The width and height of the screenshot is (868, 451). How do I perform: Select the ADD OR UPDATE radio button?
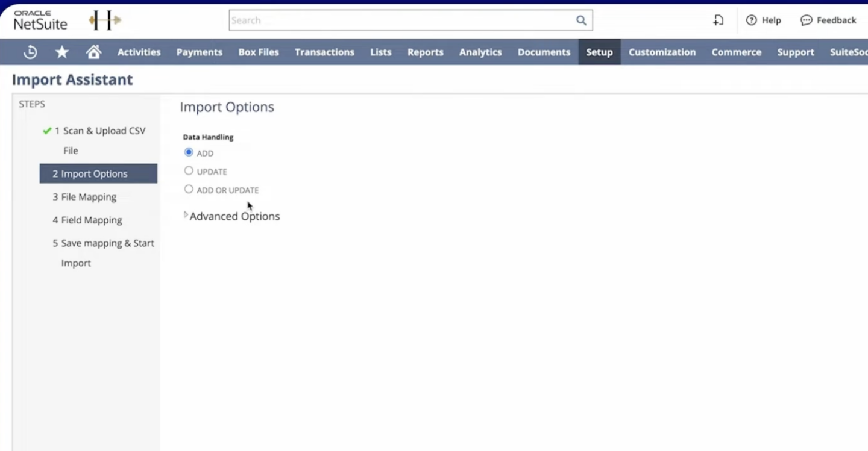tap(189, 189)
